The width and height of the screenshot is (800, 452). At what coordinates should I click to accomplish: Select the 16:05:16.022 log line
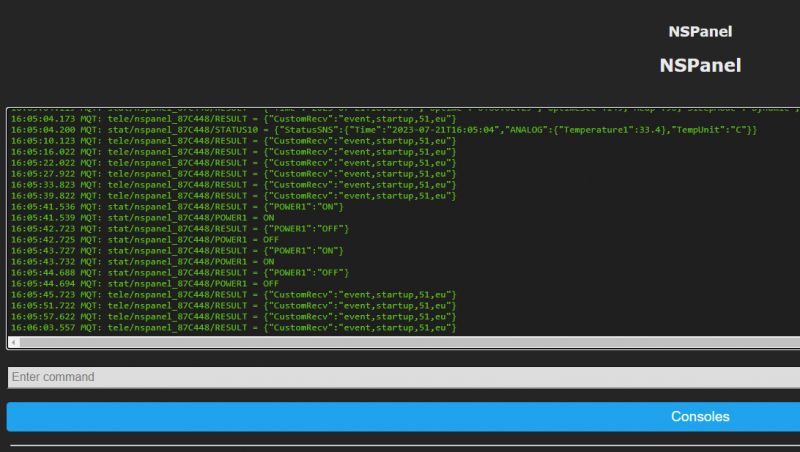click(234, 152)
